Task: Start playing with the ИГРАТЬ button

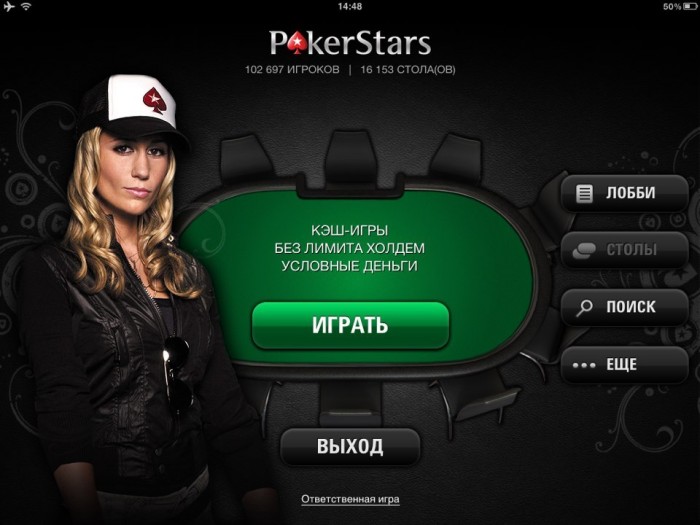Action: [x=350, y=325]
